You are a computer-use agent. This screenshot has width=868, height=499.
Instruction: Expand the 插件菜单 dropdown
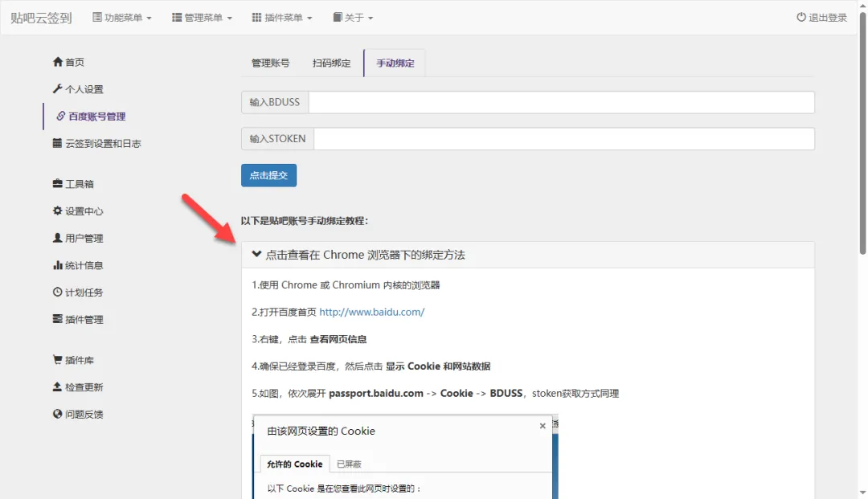282,18
